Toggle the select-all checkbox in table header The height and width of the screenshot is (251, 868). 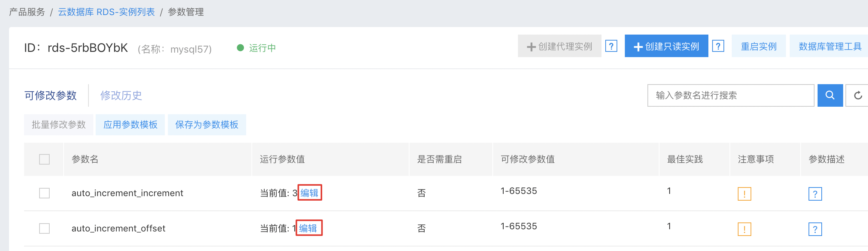tap(44, 159)
